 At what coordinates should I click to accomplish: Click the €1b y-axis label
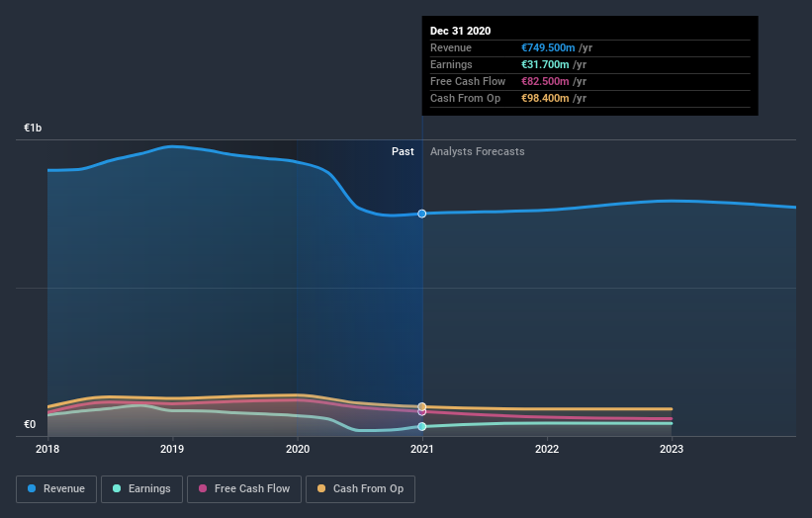tap(33, 128)
